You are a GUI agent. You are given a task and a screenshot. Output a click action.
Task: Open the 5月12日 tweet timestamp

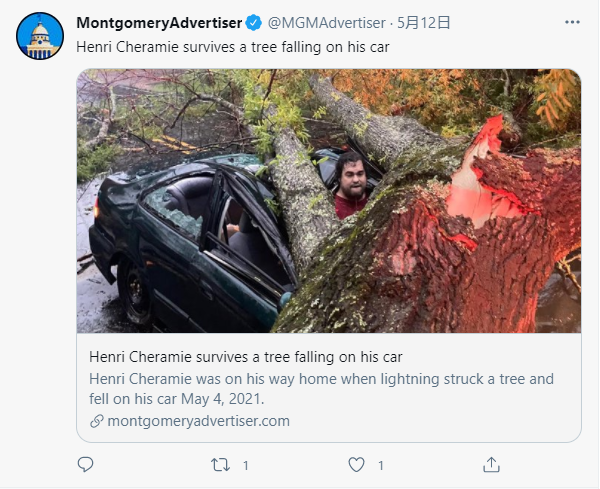(x=424, y=23)
